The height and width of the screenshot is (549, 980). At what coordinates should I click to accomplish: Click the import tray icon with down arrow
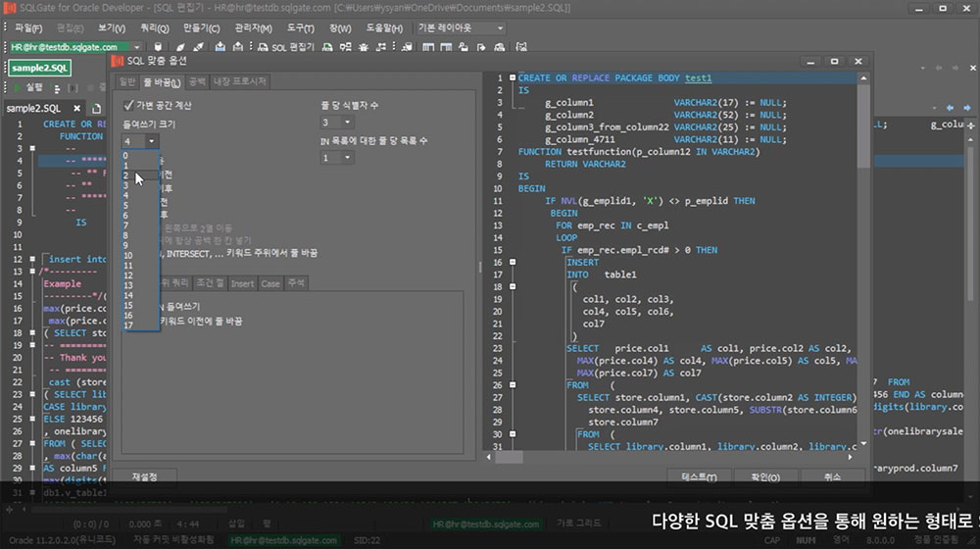tap(220, 47)
